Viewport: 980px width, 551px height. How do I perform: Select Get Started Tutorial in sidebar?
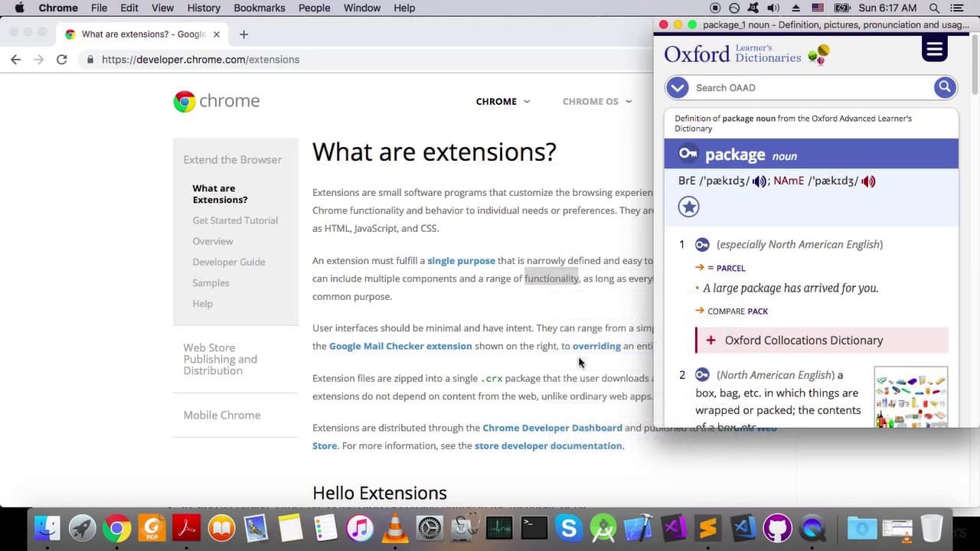click(235, 220)
